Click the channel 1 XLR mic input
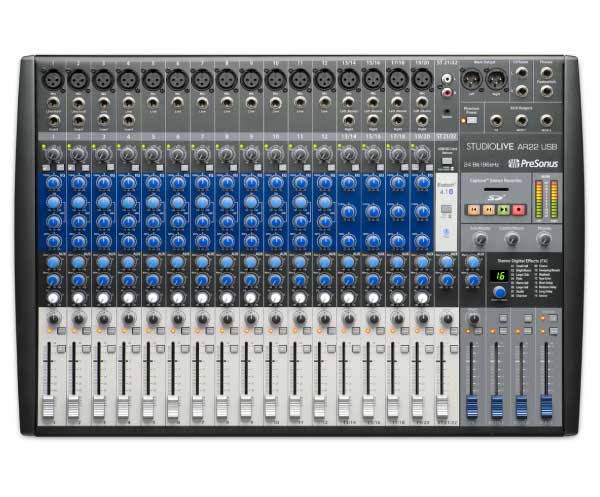Viewport: 600px width, 497px height. [53, 80]
